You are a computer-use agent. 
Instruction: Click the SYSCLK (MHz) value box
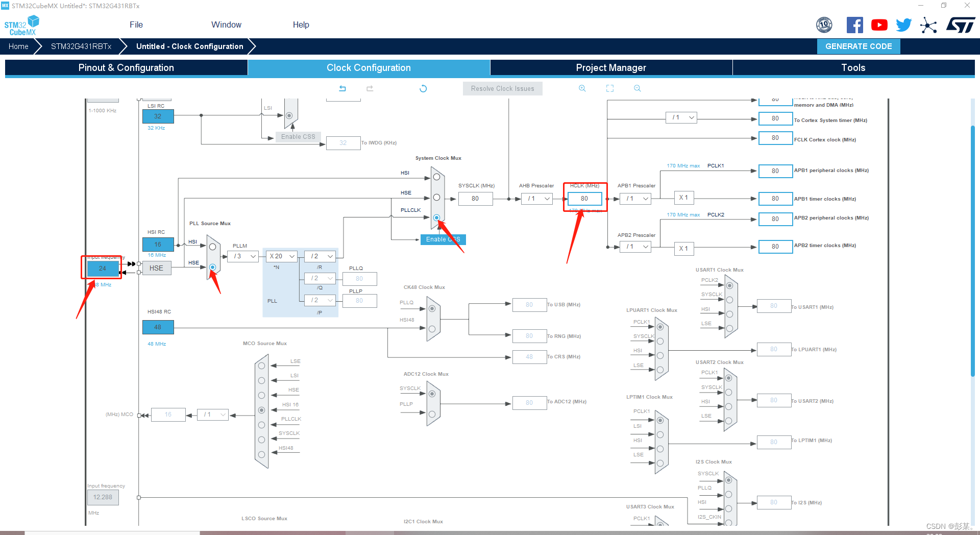(475, 199)
